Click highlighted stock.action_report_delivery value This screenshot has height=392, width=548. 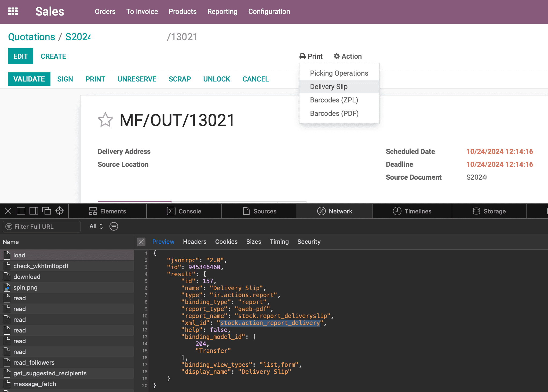click(x=270, y=323)
